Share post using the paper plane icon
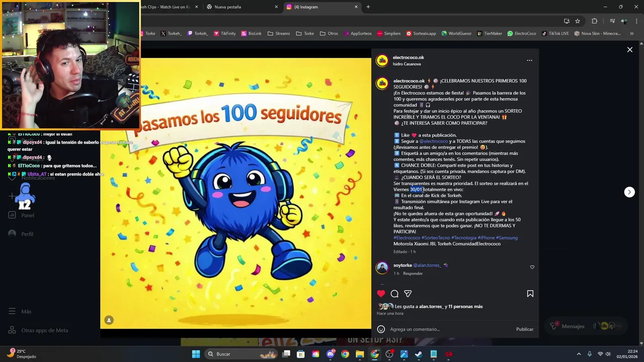Viewport: 644px width, 362px height. (408, 294)
